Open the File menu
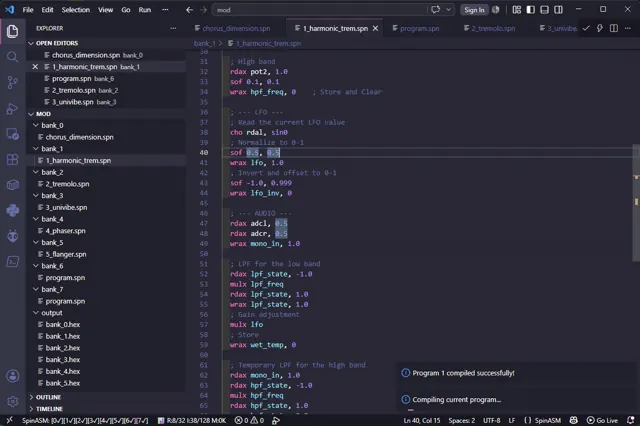The width and height of the screenshot is (640, 426). [x=28, y=10]
